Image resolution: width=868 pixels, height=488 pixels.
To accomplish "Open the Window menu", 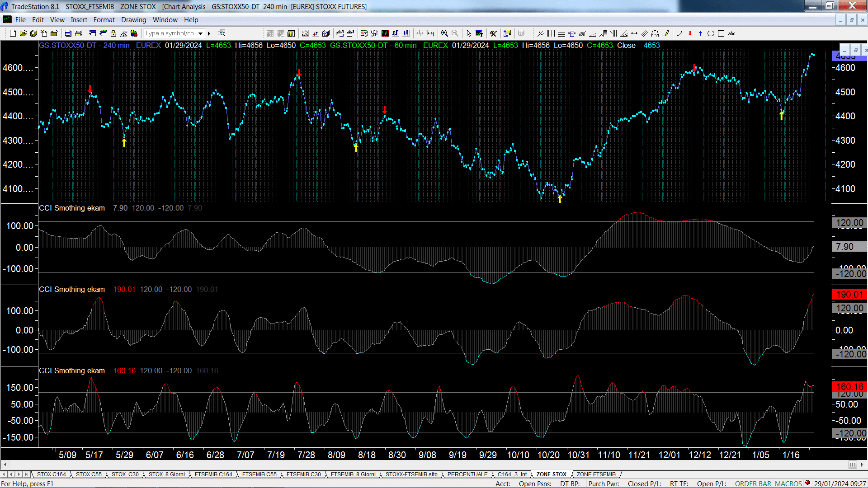I will [165, 20].
